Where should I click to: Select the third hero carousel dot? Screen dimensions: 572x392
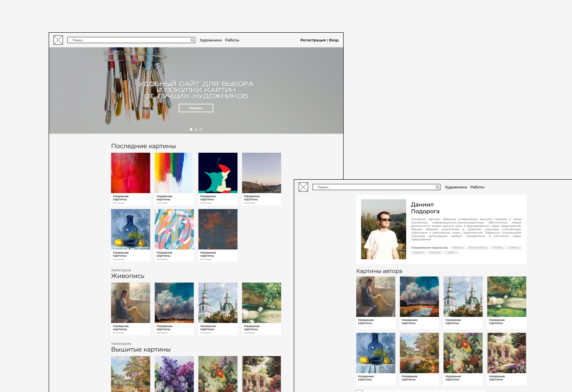coord(201,129)
